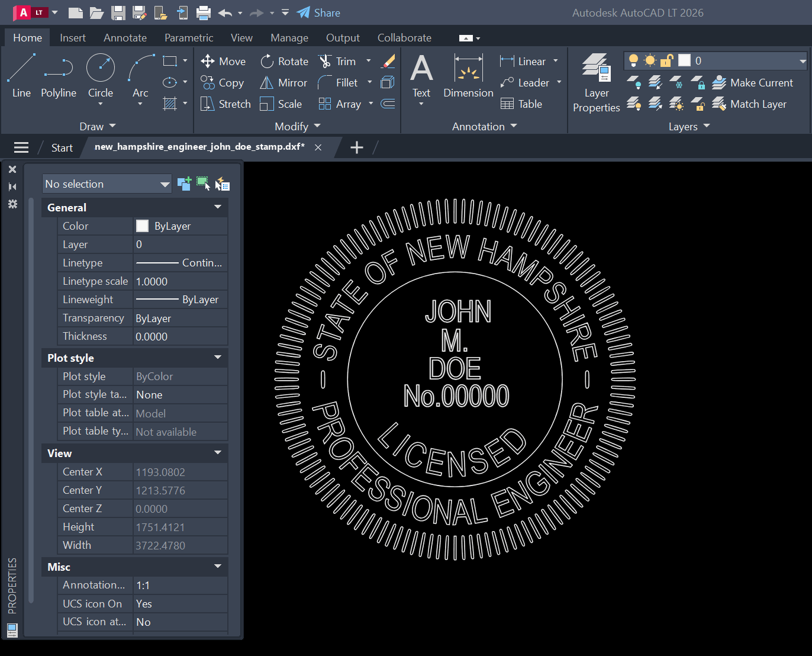This screenshot has height=656, width=812.
Task: Click the Copy tool
Action: [x=223, y=83]
